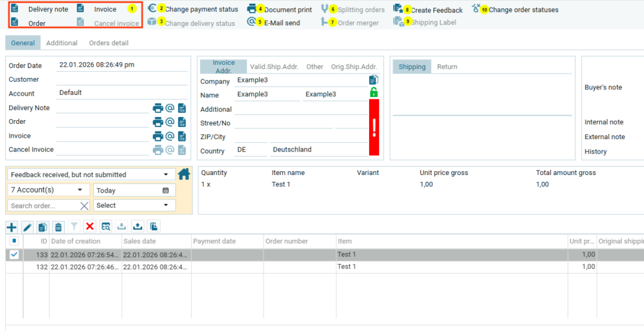Screen dimensions: 644x331
Task: Click the trash delete order icon
Action: coord(58,227)
